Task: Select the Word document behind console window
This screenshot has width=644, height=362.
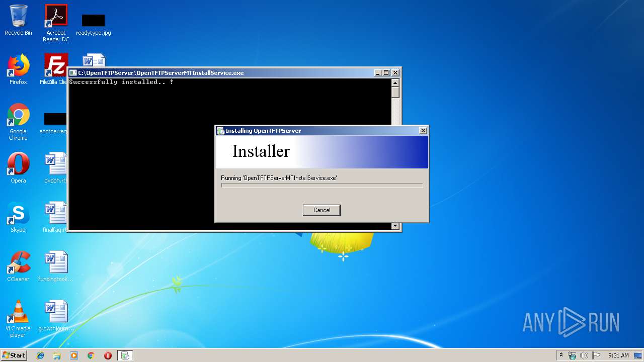Action: click(94, 60)
